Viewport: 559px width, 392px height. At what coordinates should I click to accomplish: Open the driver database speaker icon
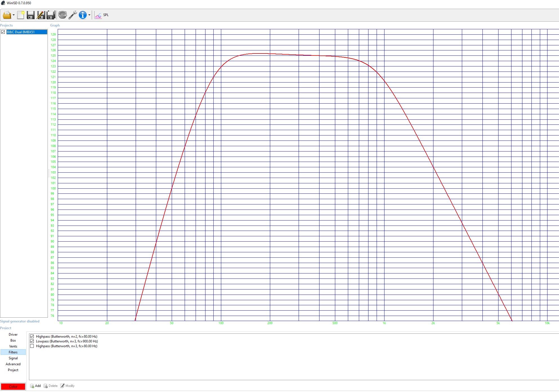click(x=62, y=15)
